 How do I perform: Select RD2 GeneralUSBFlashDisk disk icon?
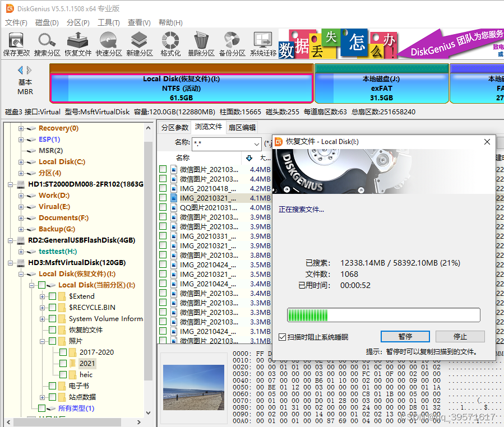[x=21, y=240]
